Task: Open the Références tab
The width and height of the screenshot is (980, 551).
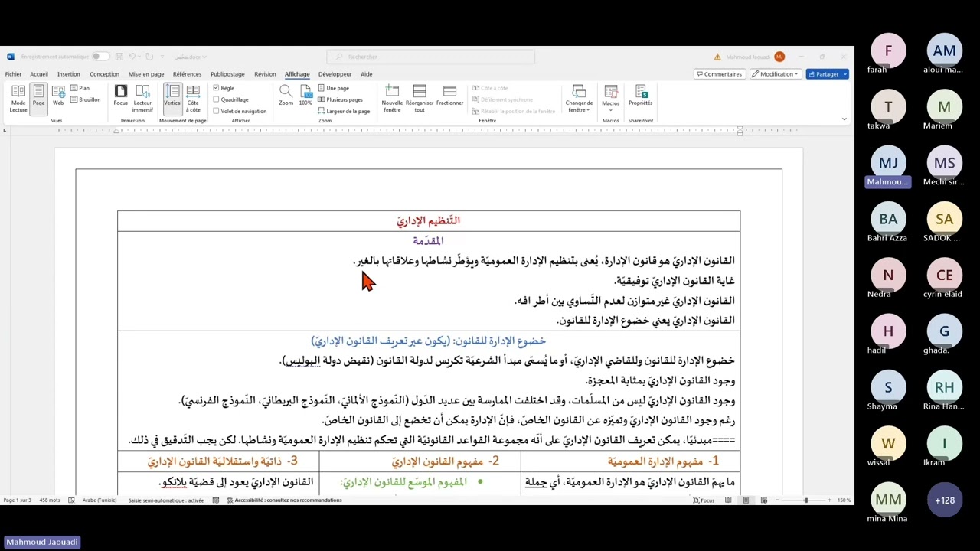Action: (187, 74)
